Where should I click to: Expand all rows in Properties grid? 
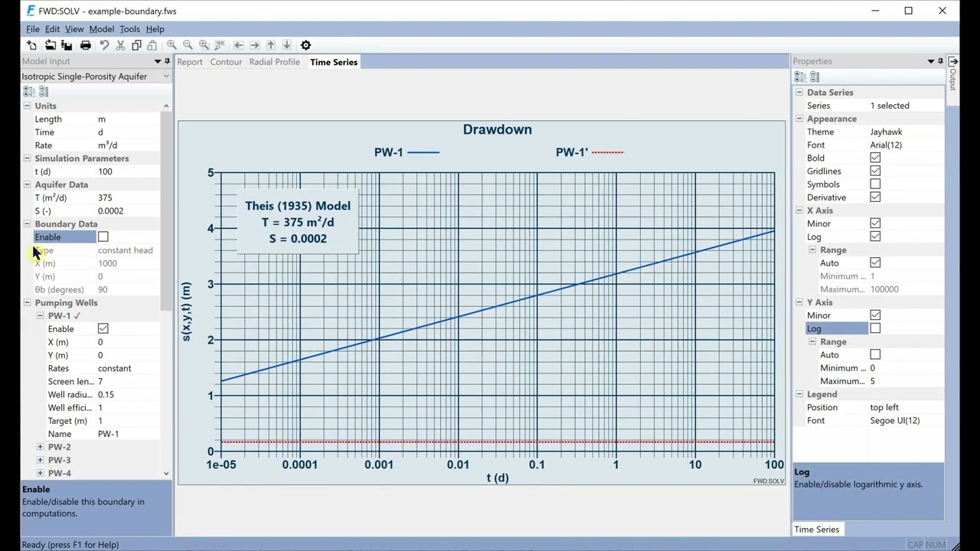(x=800, y=77)
